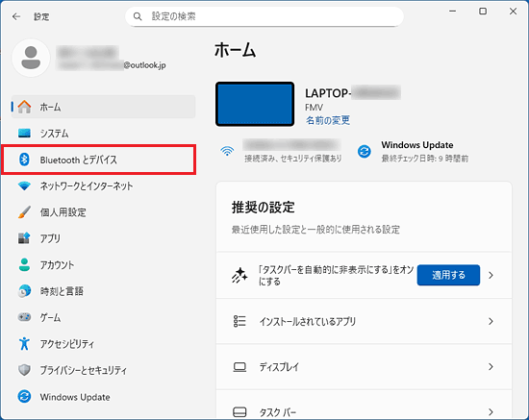529x420 pixels.
Task: Open 時刻と言語 in the sidebar
Action: [103, 291]
